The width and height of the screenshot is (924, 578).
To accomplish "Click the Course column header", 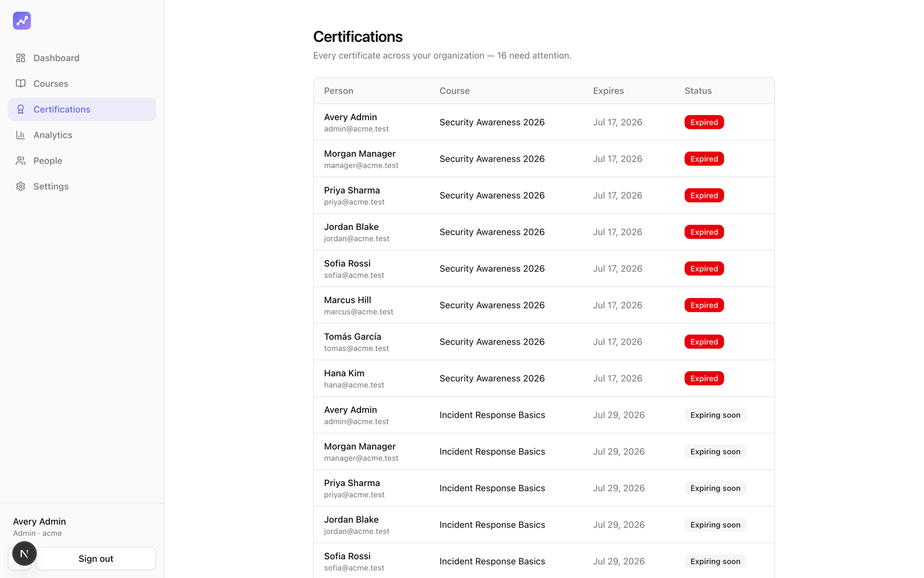I will pyautogui.click(x=454, y=91).
